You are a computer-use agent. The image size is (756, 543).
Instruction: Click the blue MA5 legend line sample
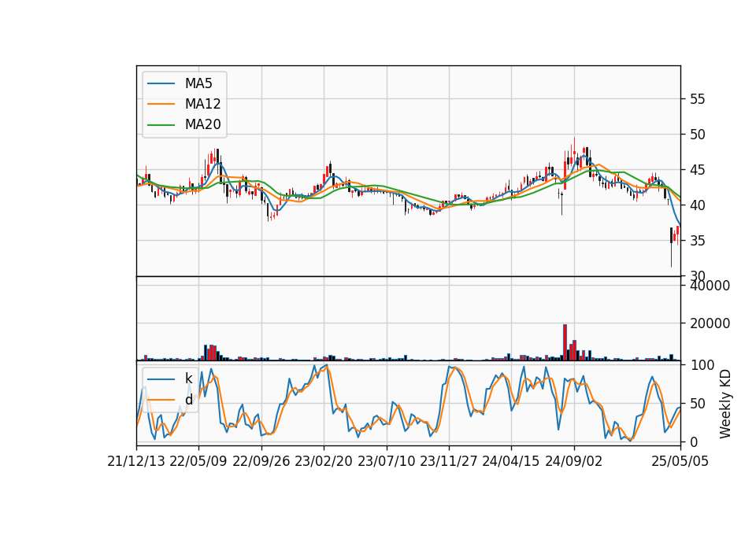pyautogui.click(x=161, y=83)
